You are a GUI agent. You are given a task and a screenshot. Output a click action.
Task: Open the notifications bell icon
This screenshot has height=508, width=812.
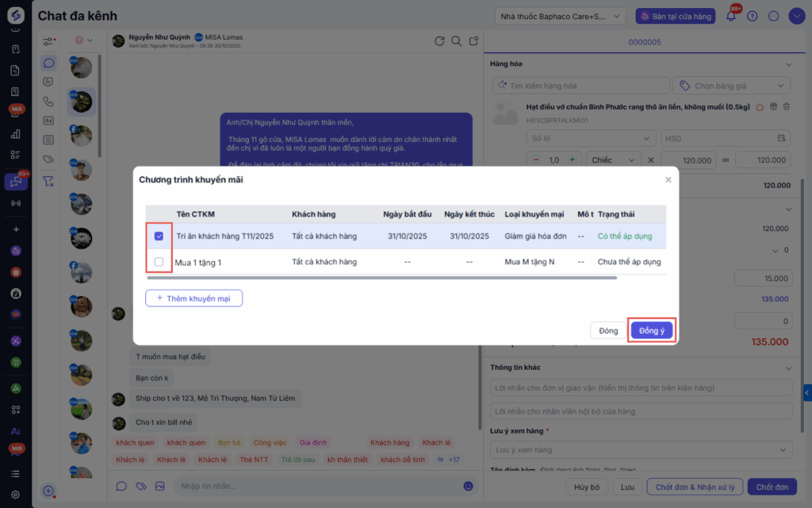click(730, 16)
